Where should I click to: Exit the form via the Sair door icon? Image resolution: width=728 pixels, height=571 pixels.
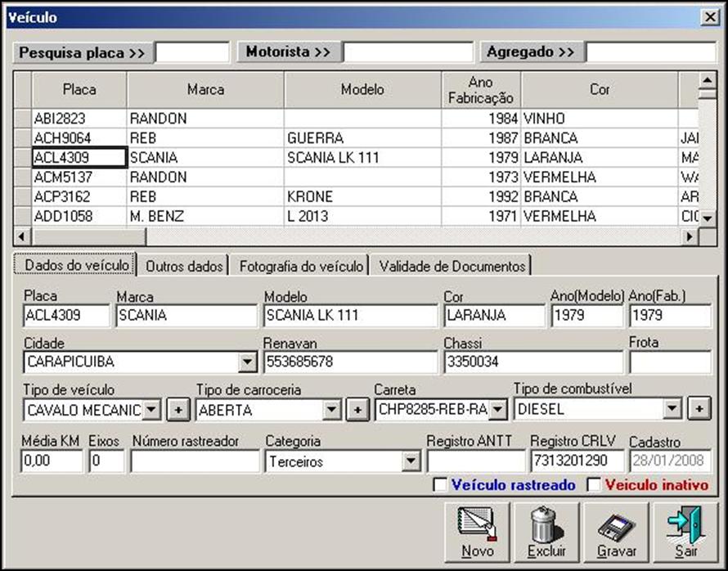pyautogui.click(x=687, y=530)
